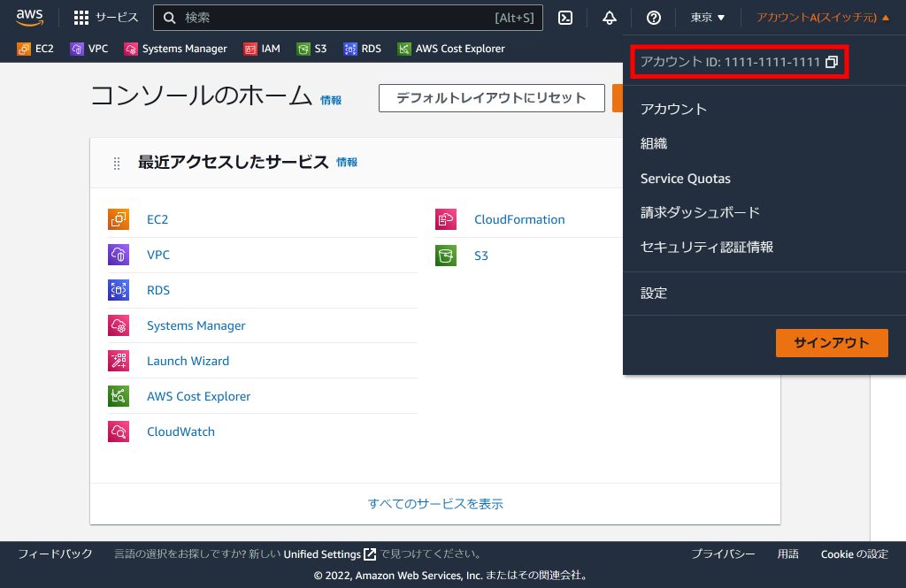906x588 pixels.
Task: Collapse the アカウントA(スイッチ元) account menu
Action: [823, 18]
